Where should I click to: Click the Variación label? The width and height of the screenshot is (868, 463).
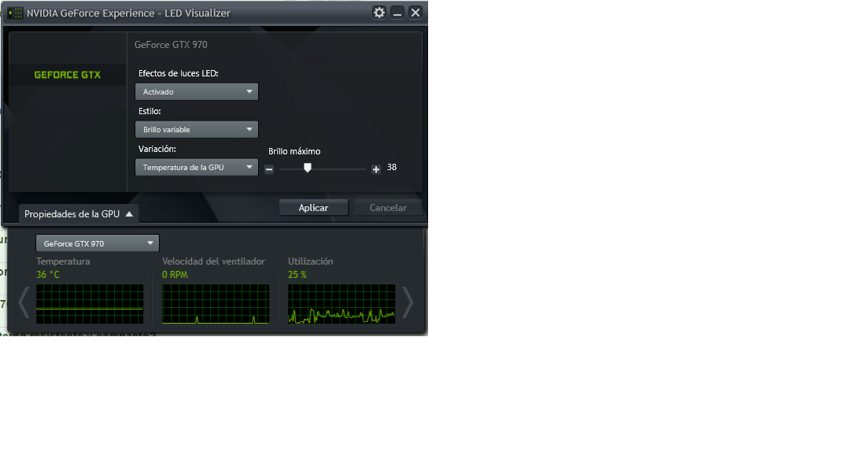[x=157, y=149]
